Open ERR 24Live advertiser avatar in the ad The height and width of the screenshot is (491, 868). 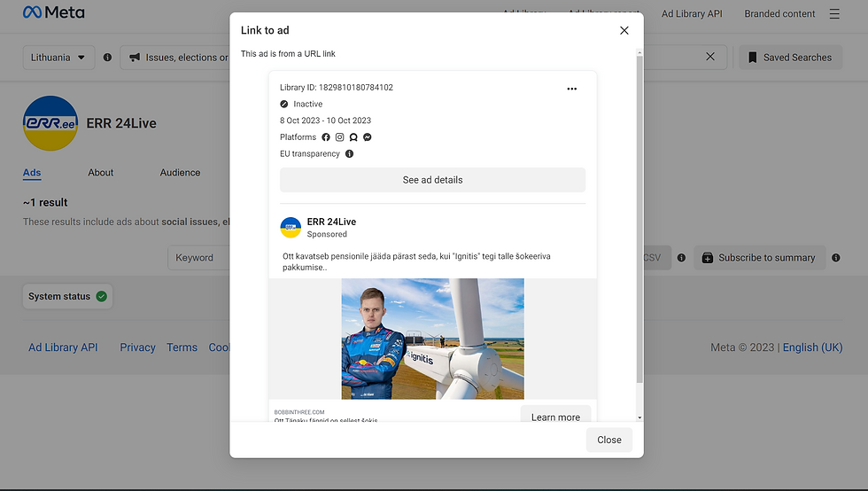tap(291, 227)
